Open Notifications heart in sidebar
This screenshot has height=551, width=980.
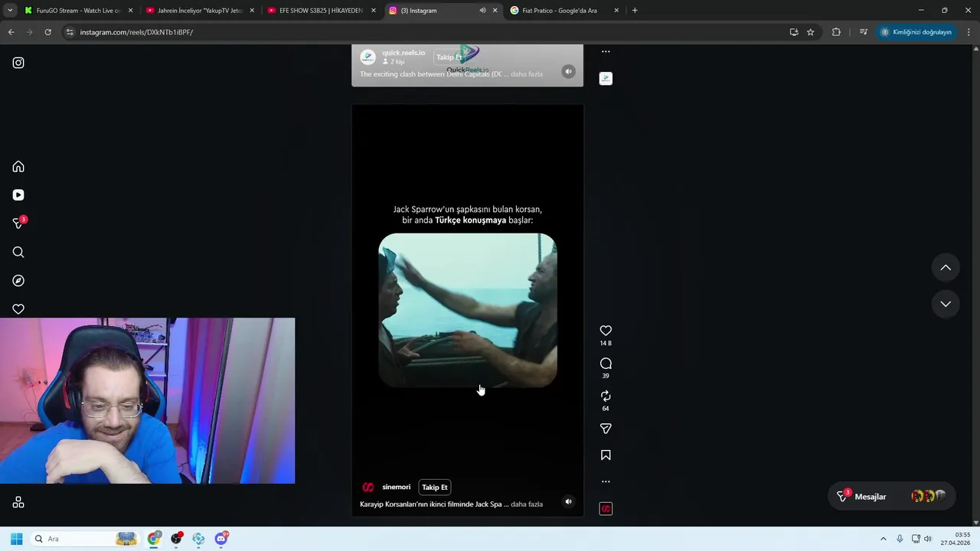pos(18,309)
